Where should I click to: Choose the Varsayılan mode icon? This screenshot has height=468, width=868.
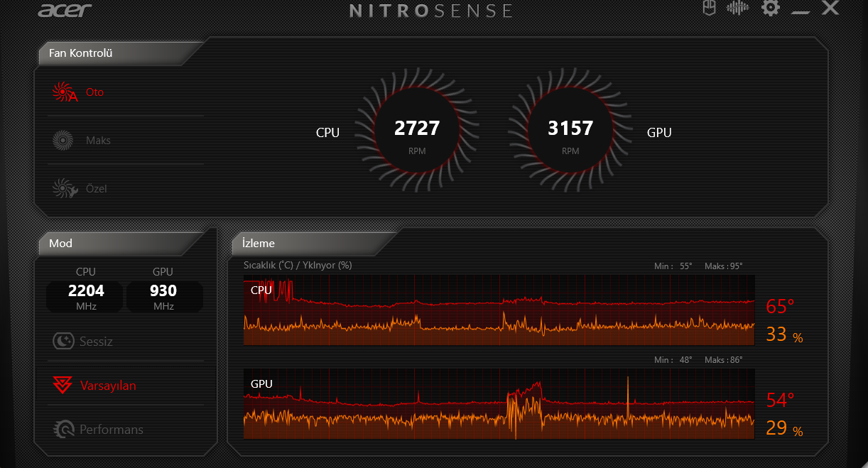coord(63,386)
